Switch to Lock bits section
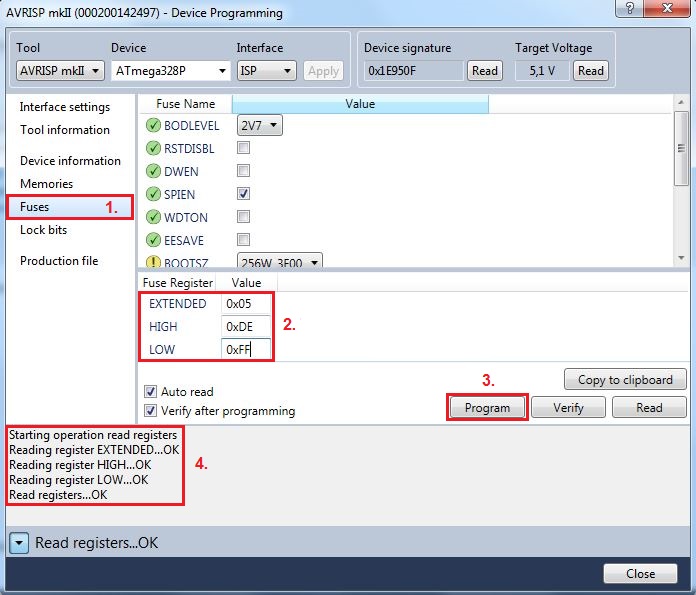 (x=44, y=230)
